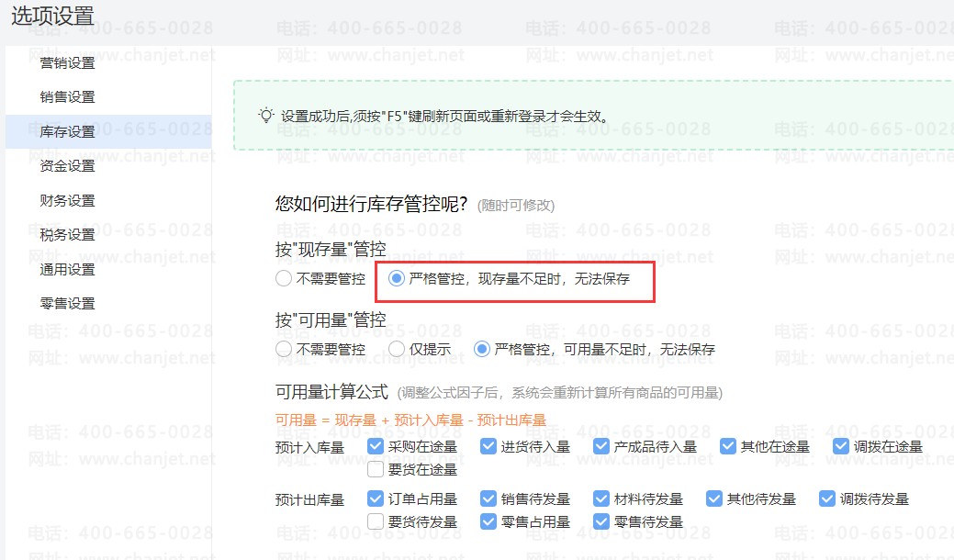Click the 按"可用量"管控 label

click(331, 319)
